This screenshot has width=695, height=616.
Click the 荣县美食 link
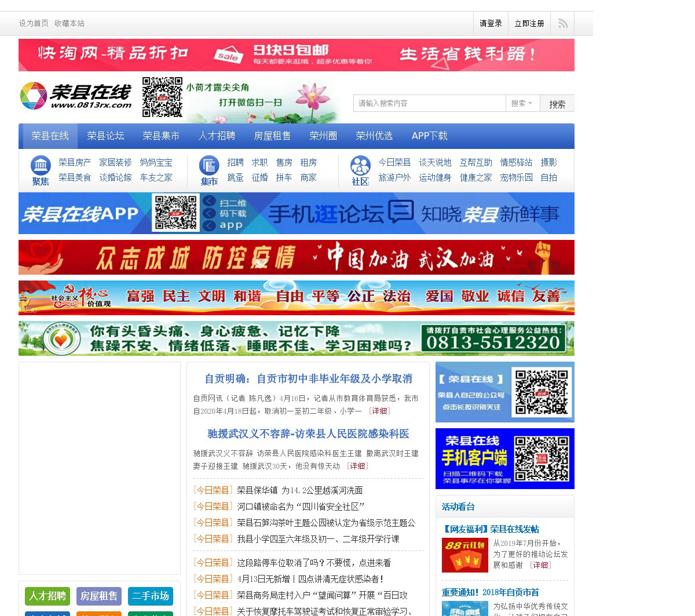75,177
